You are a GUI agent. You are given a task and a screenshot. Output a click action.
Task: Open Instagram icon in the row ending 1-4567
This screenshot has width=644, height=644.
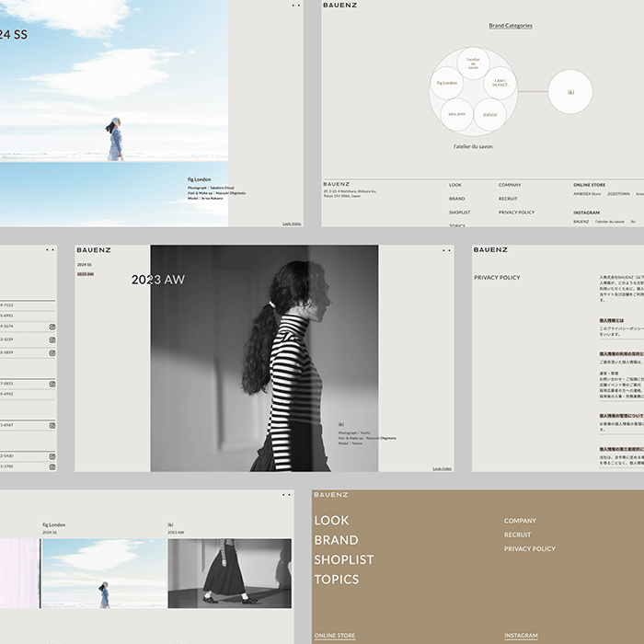click(52, 425)
